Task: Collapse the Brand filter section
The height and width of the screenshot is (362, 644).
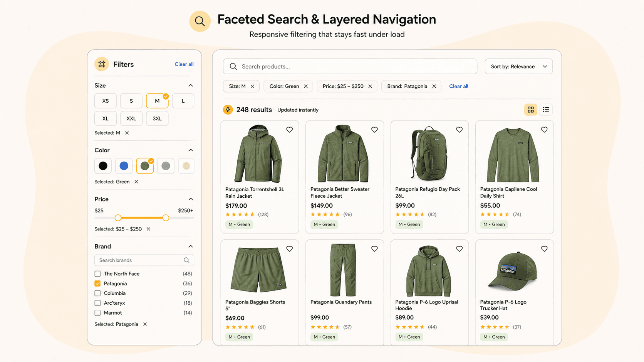Action: pos(191,246)
